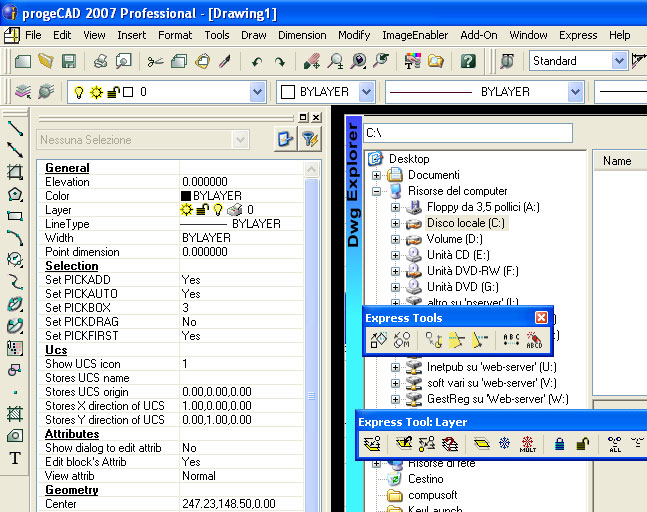Toggle layer 0 freeze sun icon
647x512 pixels.
coord(95,92)
